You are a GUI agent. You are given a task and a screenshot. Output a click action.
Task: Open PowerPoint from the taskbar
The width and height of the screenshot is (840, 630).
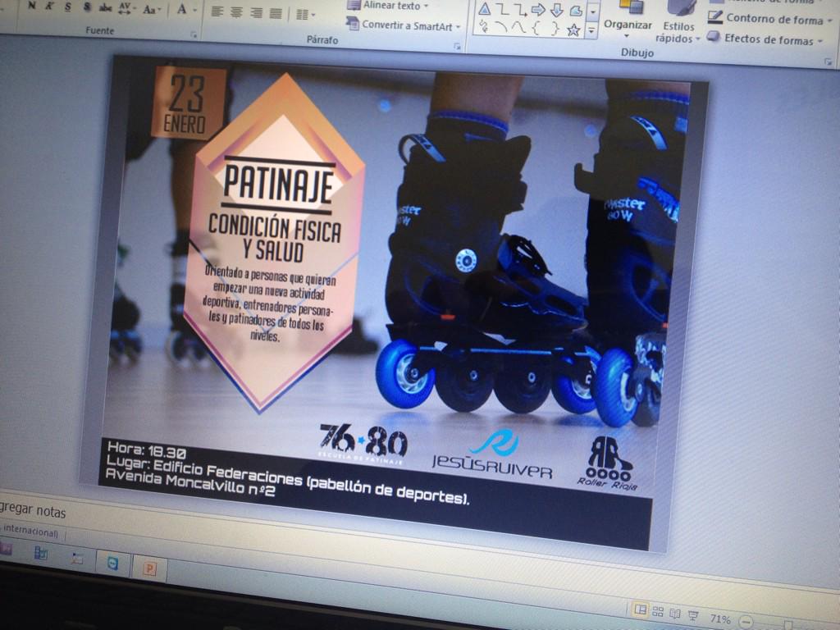pyautogui.click(x=149, y=568)
